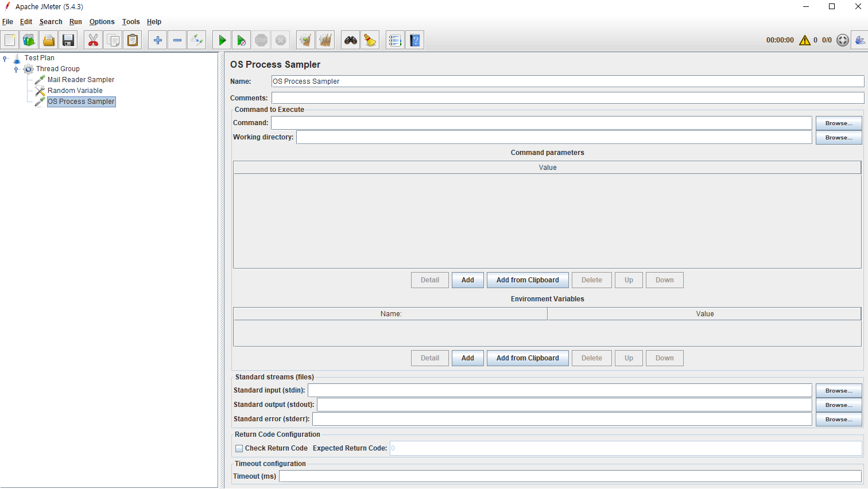Open the Templates icon in toolbar
The height and width of the screenshot is (489, 868).
[x=29, y=40]
